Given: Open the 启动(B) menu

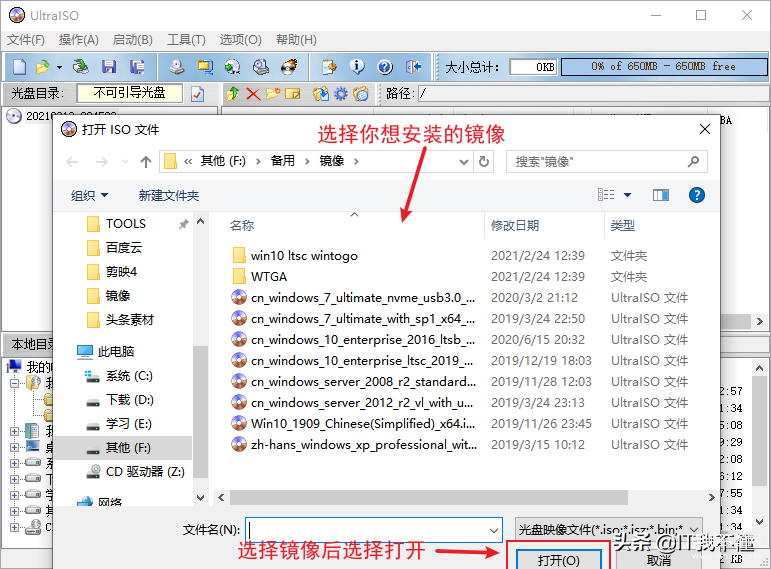Looking at the screenshot, I should 132,39.
